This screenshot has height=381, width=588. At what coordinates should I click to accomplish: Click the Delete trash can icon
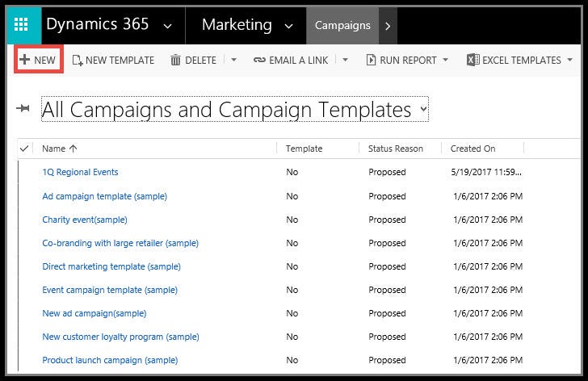point(175,61)
